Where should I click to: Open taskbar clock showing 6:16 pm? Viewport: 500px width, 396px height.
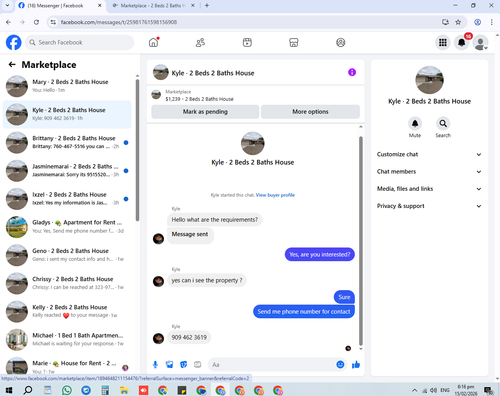[x=466, y=390]
